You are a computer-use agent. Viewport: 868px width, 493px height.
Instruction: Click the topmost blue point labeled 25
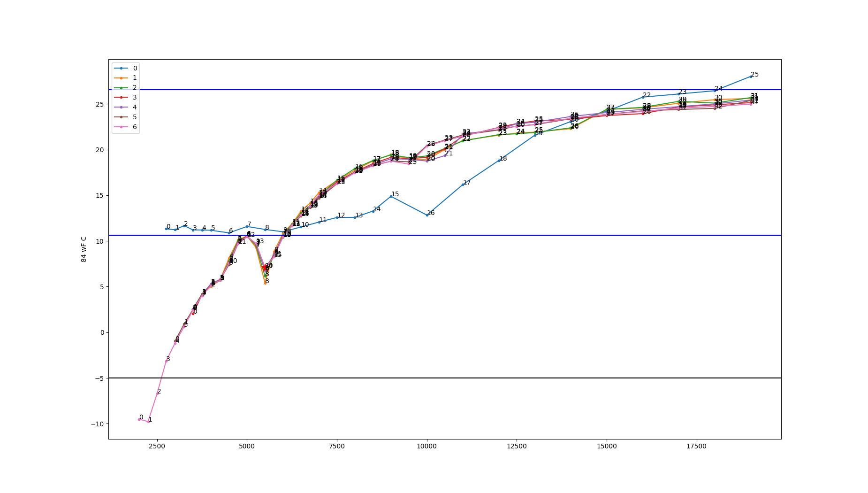coord(751,77)
